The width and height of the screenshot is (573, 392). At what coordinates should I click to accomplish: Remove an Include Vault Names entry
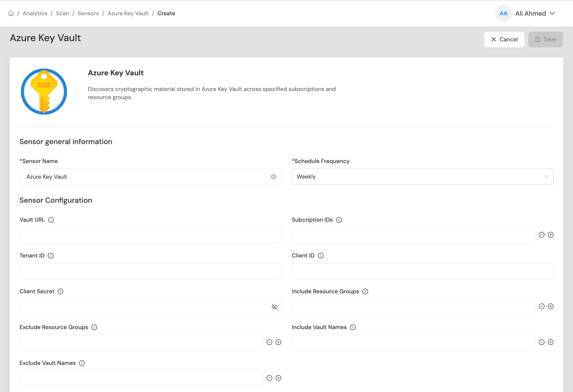542,342
